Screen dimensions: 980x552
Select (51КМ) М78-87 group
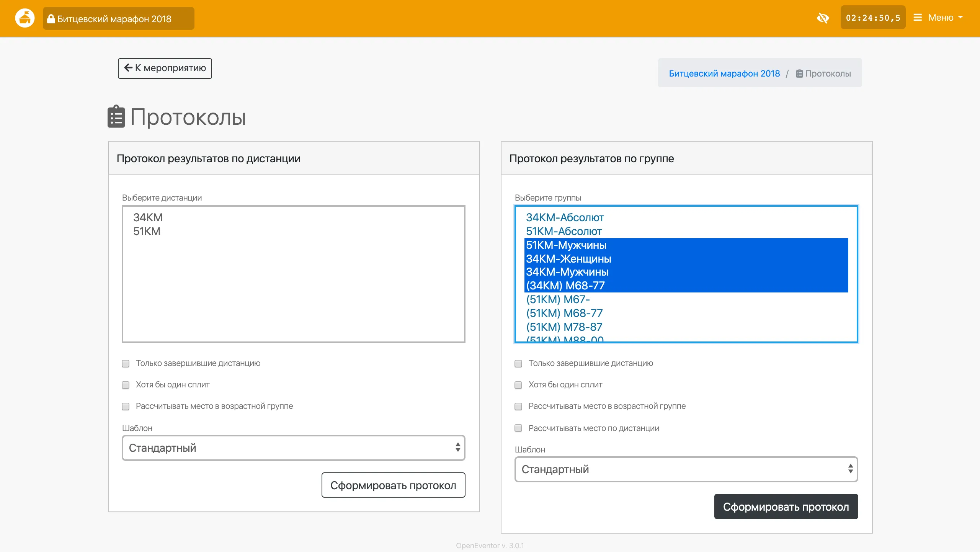point(564,327)
